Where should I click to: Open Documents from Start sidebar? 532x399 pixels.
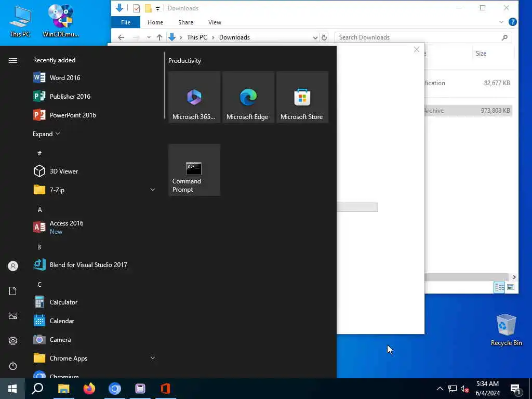[13, 291]
